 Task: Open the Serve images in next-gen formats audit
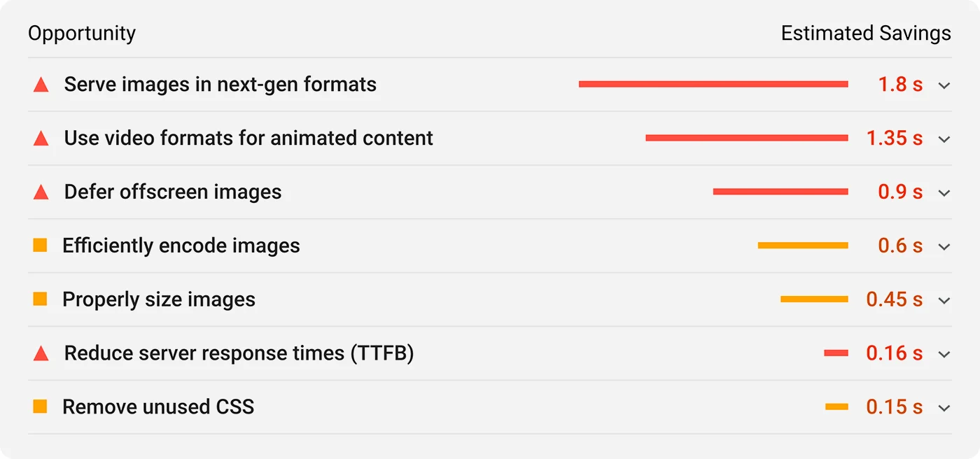pos(220,85)
